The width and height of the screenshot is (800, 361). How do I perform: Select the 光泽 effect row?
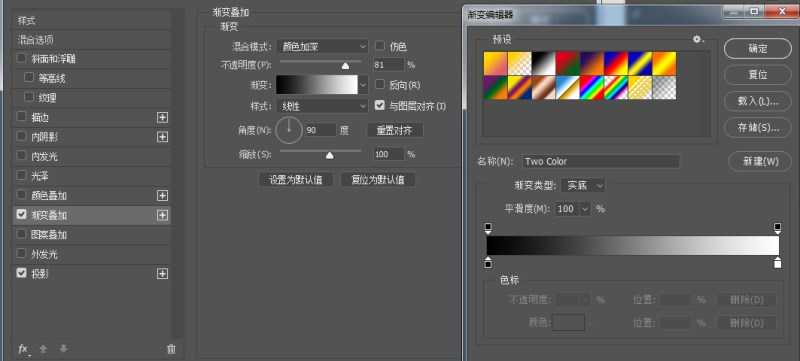click(x=92, y=176)
